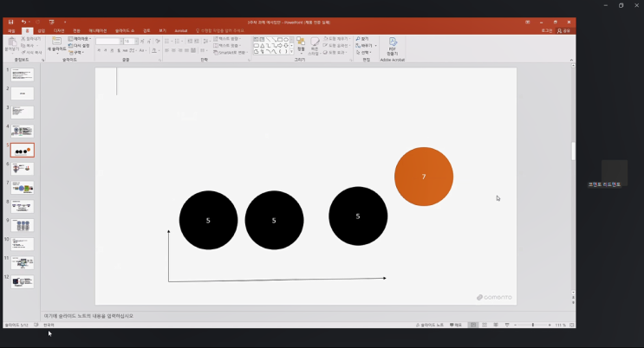Open the font name dropdown
This screenshot has height=348, width=644.
click(108, 41)
